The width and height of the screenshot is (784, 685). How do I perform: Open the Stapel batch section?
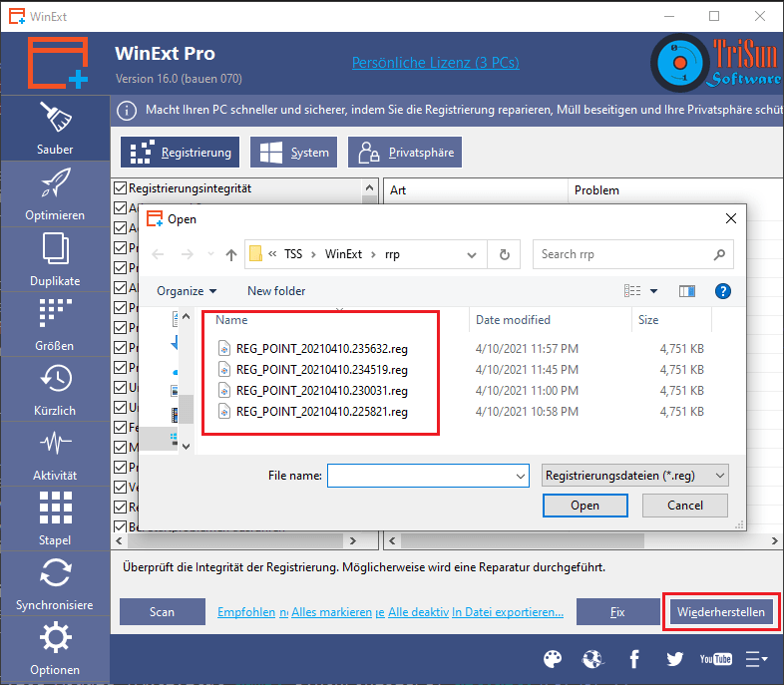(55, 519)
